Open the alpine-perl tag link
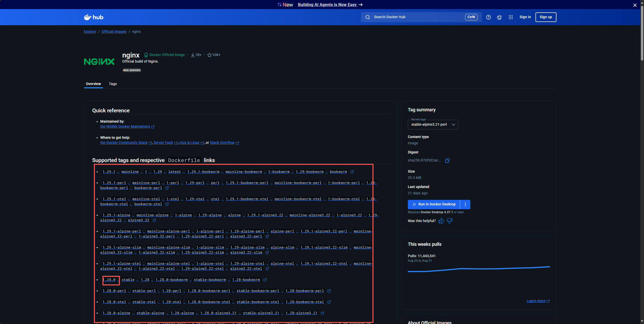The image size is (644, 324). (282, 231)
